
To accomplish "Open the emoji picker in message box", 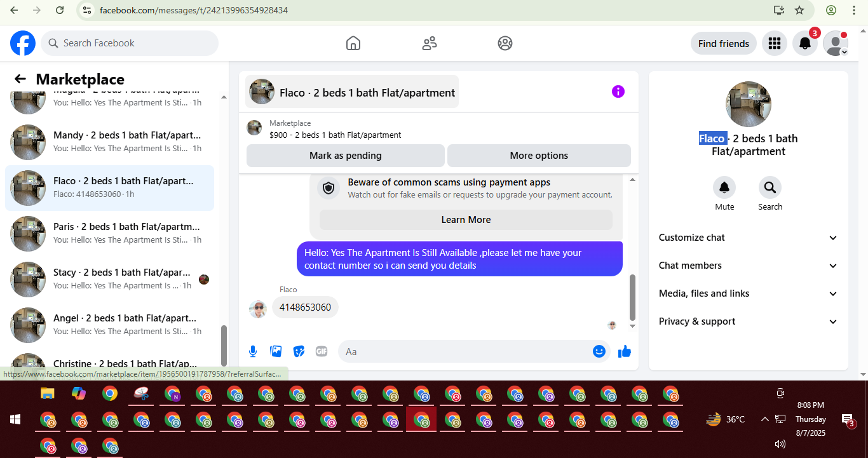I will pos(599,351).
